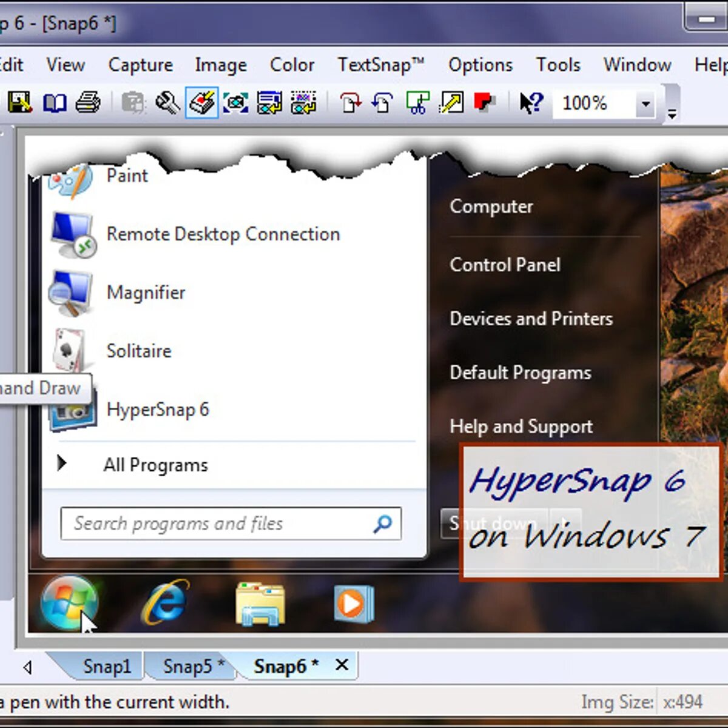Viewport: 728px width, 728px height.
Task: Click the crop scissors icon
Action: (x=417, y=103)
